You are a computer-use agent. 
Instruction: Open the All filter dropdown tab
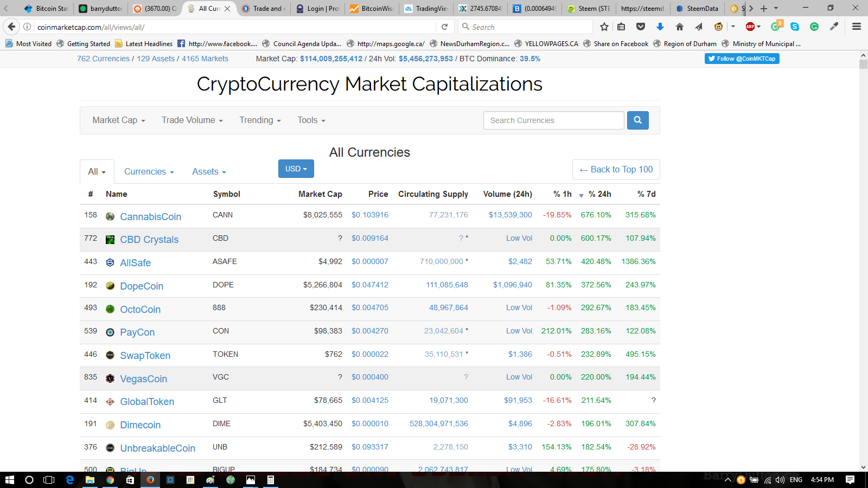[x=97, y=171]
